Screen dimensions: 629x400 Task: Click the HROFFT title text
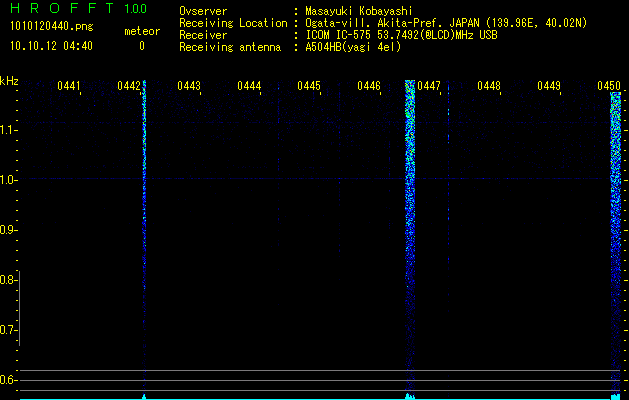pyautogui.click(x=62, y=8)
